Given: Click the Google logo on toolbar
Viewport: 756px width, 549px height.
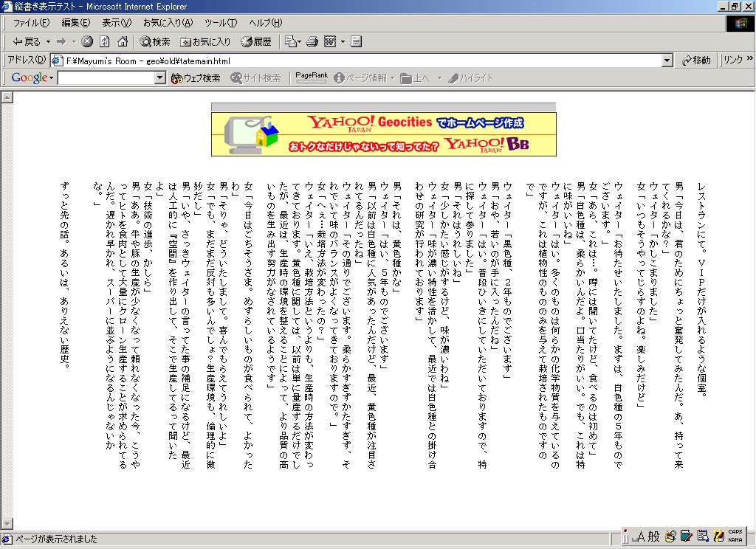Looking at the screenshot, I should coord(29,77).
